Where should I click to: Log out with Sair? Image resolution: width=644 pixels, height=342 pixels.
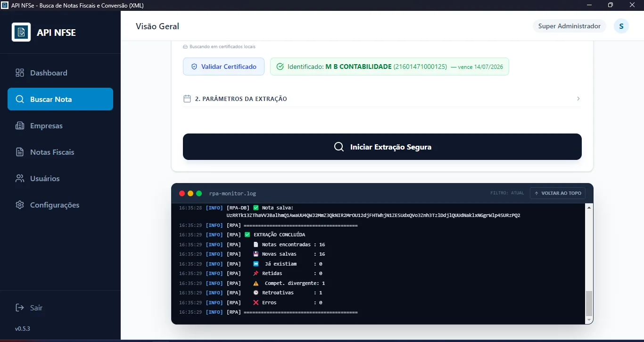point(29,308)
